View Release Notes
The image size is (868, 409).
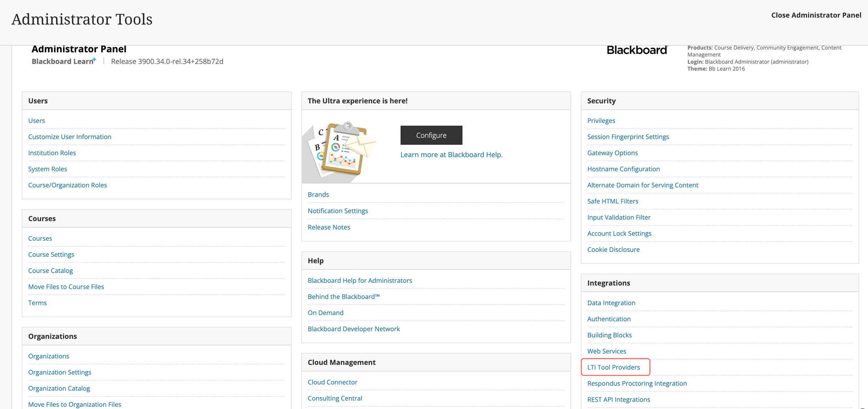329,227
